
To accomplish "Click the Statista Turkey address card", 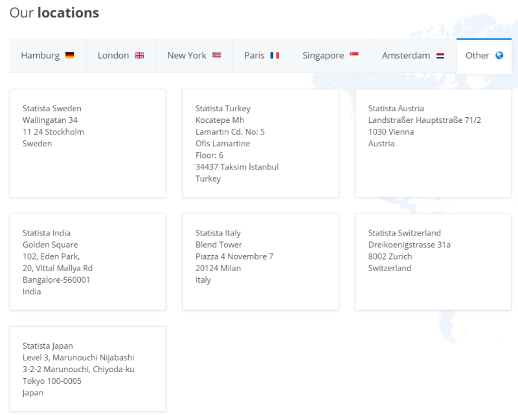I will [260, 143].
